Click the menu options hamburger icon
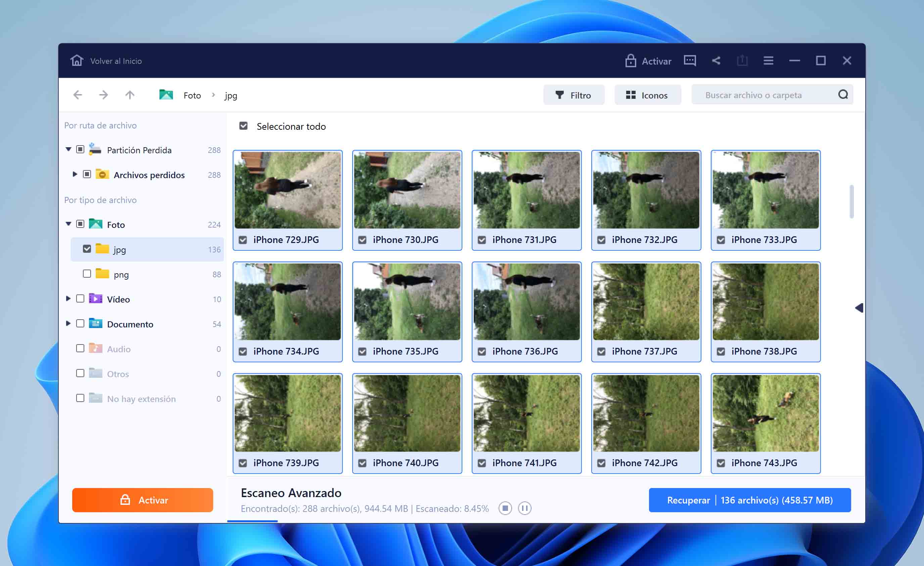Screen dimensions: 924x566 coord(768,61)
